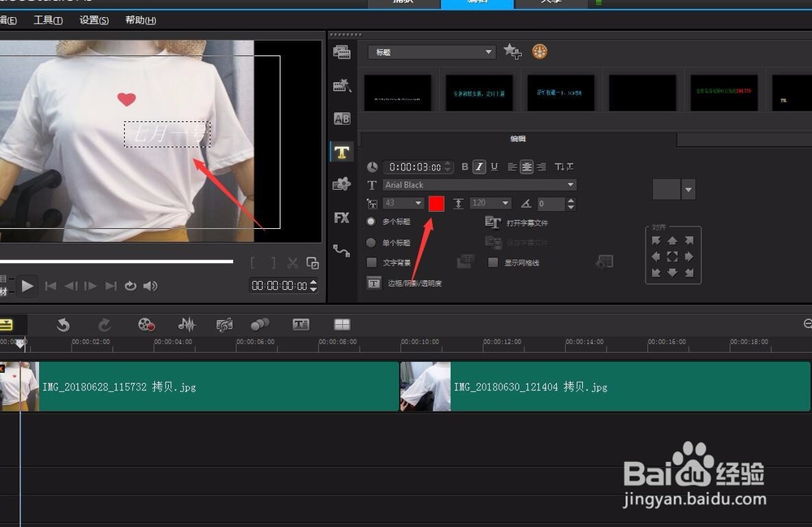Open the Graphic library panel
Viewport: 812px width, 527px height.
(342, 184)
